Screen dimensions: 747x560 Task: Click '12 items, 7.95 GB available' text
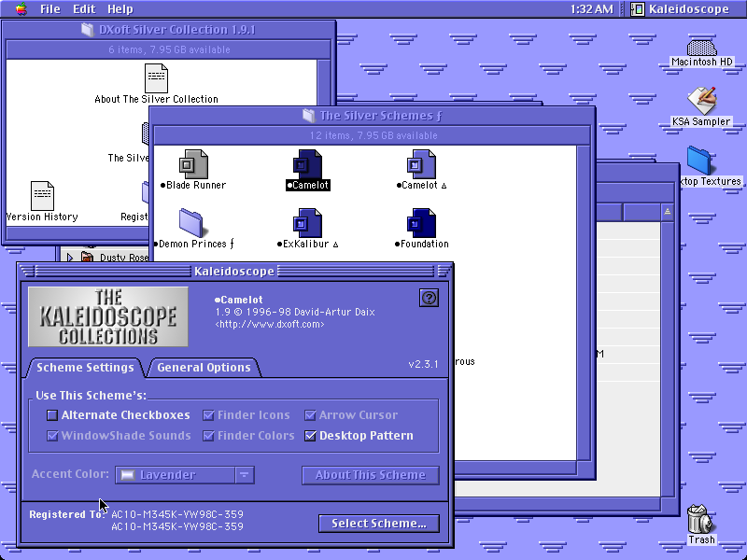(x=373, y=135)
